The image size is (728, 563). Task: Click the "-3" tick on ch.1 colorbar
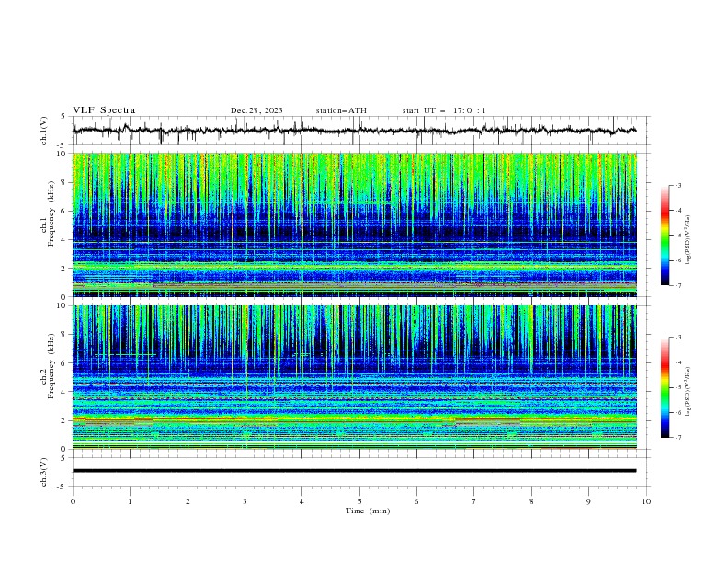(677, 185)
